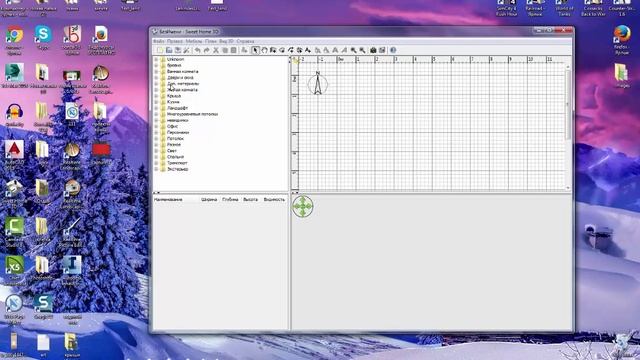Open the Google Chrome desktop shortcut
640x360 pixels.
[14, 40]
